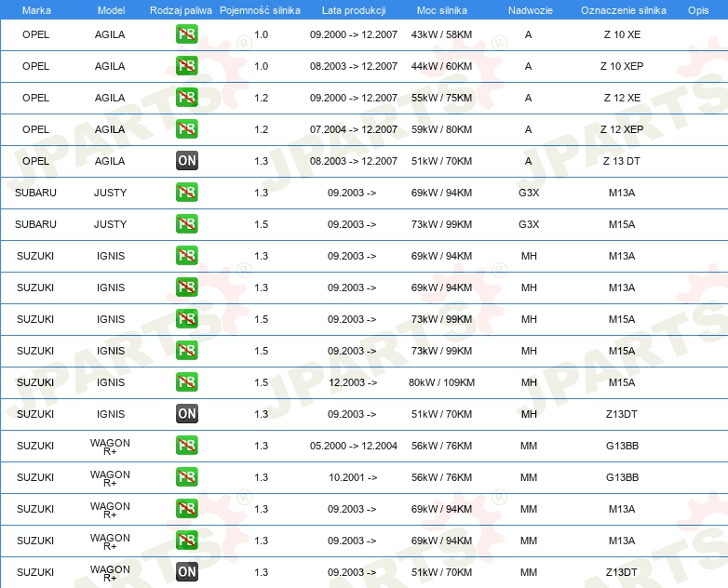728x588 pixels.
Task: Click petrol icon in Z 10 XEP row
Action: [186, 66]
